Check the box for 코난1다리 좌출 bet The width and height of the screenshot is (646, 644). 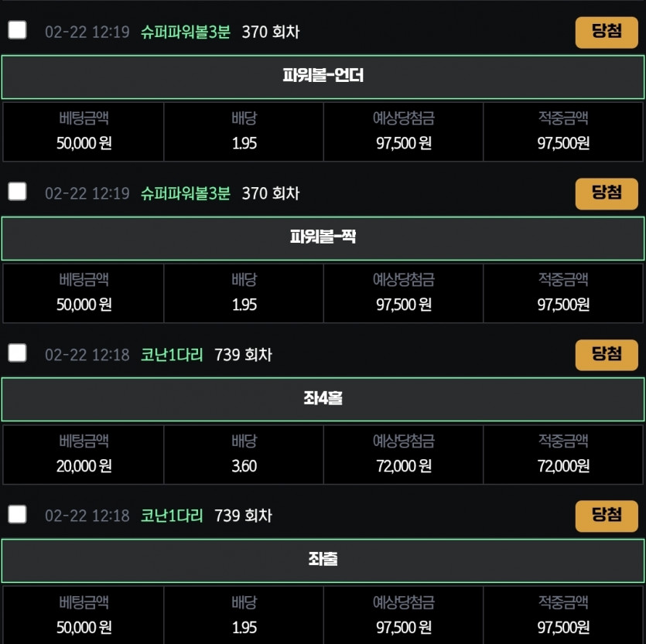(17, 514)
